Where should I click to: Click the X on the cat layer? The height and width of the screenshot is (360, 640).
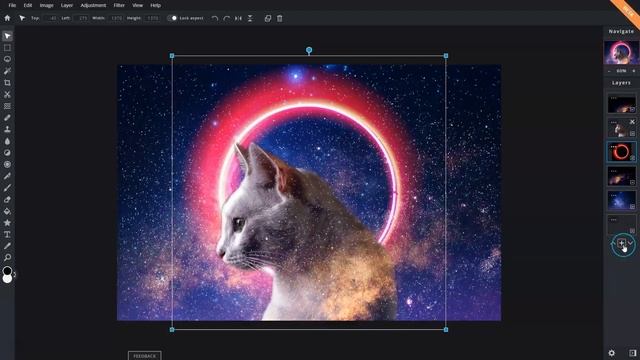[632, 122]
